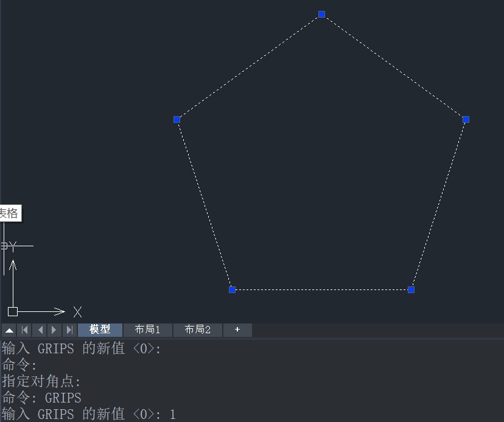Viewport: 504px width, 422px height.
Task: Select the left vertex grip of pentagon
Action: click(177, 119)
